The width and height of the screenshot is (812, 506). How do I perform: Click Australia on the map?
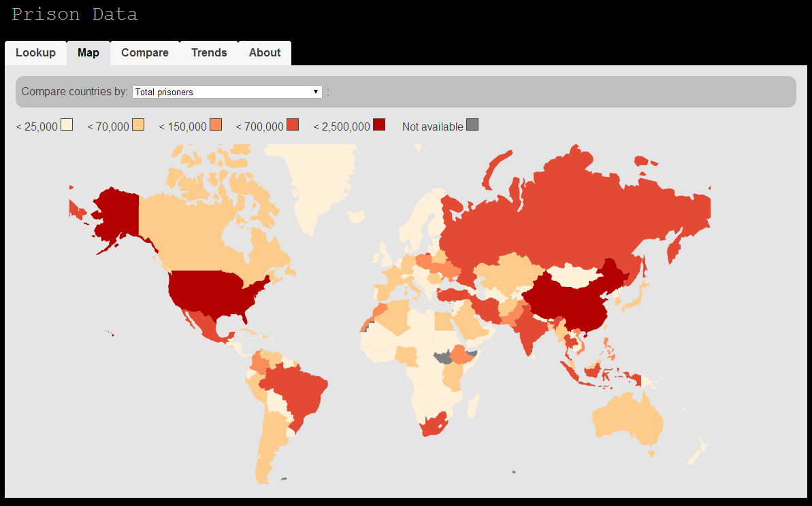click(628, 419)
